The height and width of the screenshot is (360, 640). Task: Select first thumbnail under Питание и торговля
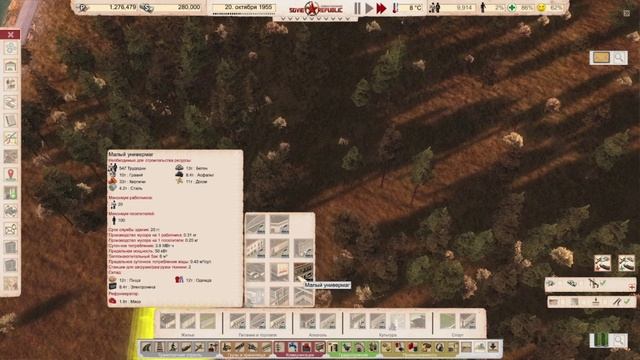tap(238, 321)
